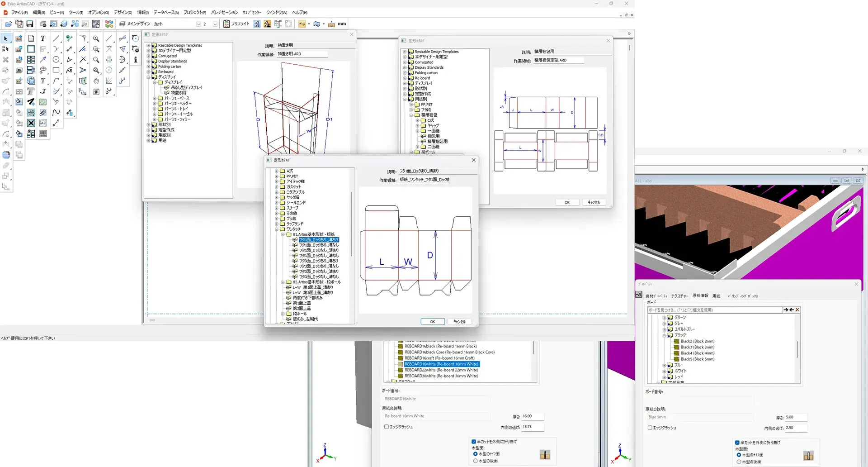
Task: Select the arrow Select tool
Action: pos(6,39)
